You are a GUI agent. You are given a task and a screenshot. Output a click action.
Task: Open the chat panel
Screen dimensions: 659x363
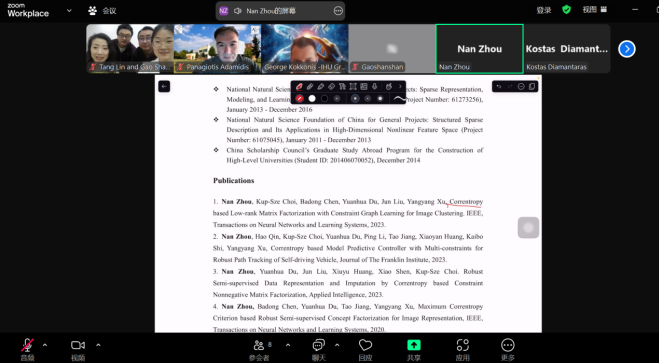point(319,350)
